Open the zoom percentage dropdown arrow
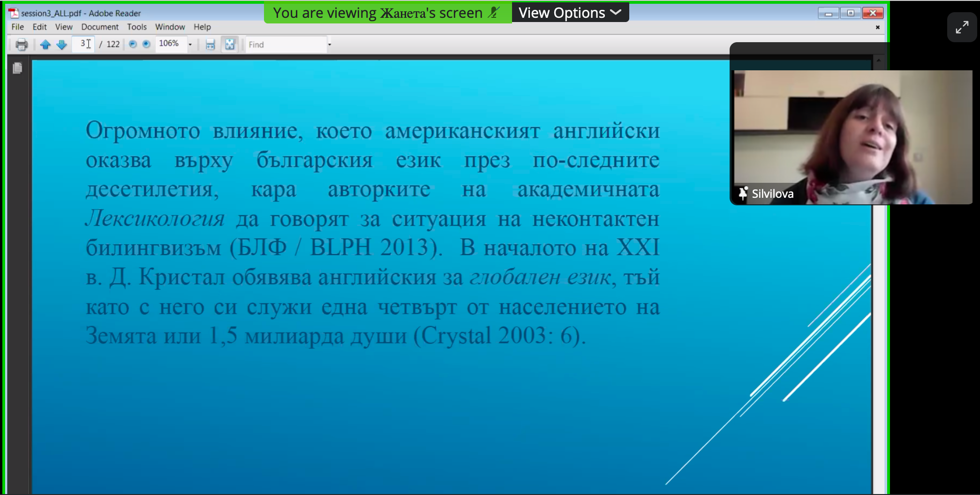 pos(190,45)
